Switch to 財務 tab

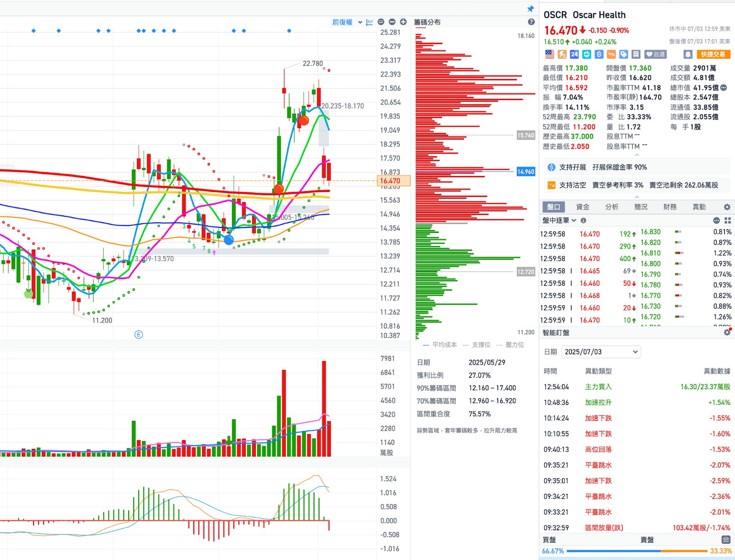coord(670,207)
